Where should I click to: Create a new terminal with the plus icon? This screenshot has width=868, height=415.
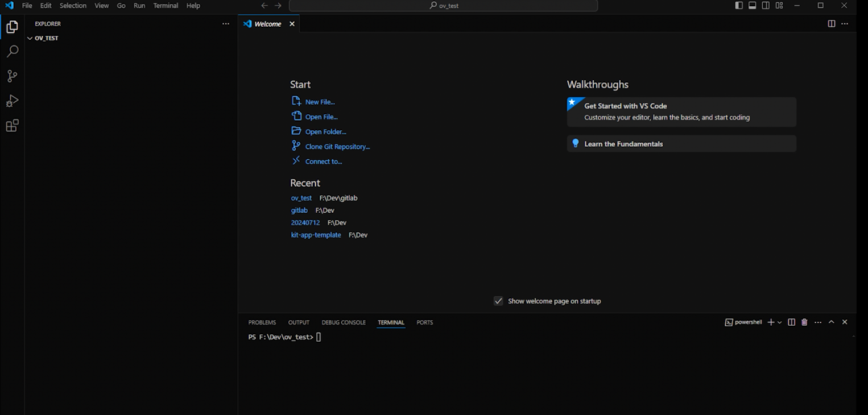coord(770,322)
